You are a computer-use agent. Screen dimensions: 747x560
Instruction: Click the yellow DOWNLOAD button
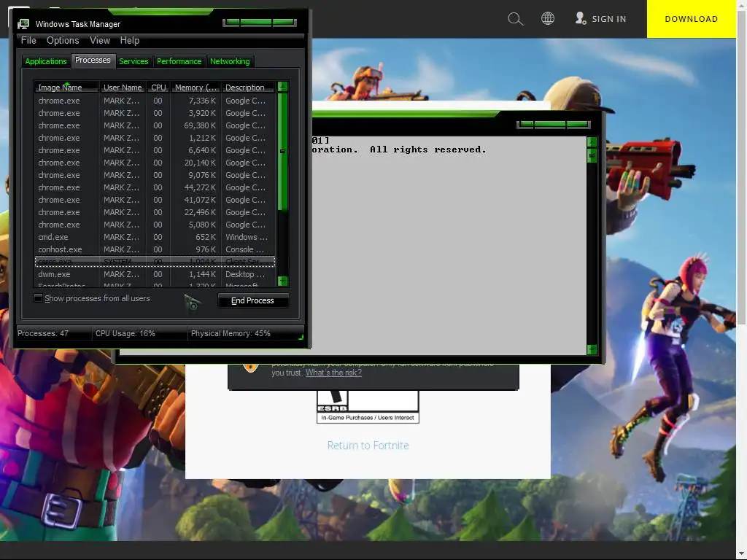click(692, 19)
